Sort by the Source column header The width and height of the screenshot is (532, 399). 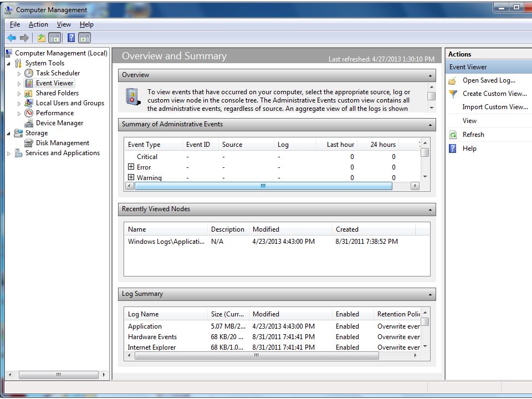(x=246, y=145)
